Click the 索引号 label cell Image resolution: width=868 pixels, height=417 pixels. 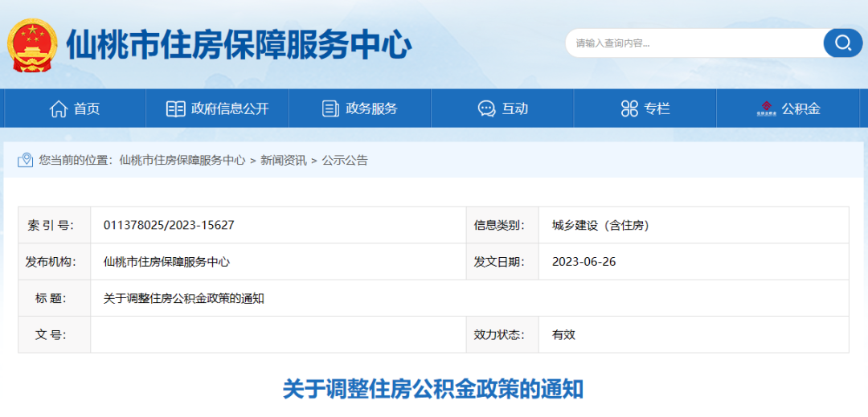55,225
